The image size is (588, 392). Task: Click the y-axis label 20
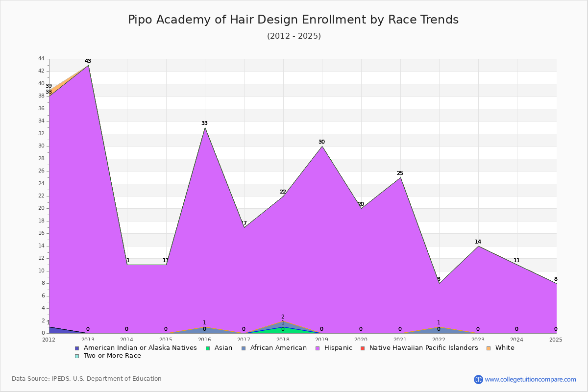[41, 208]
